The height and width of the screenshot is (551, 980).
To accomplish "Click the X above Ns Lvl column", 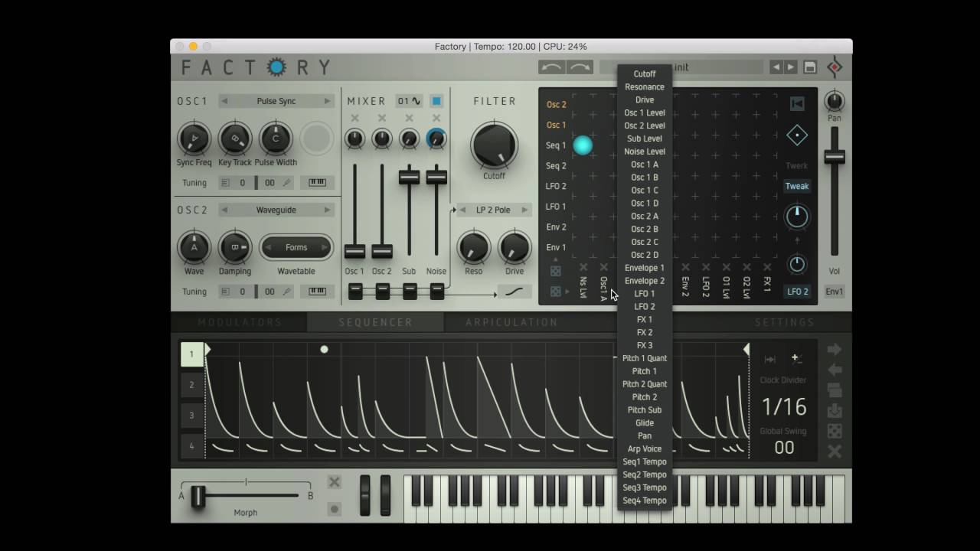I will [x=583, y=267].
